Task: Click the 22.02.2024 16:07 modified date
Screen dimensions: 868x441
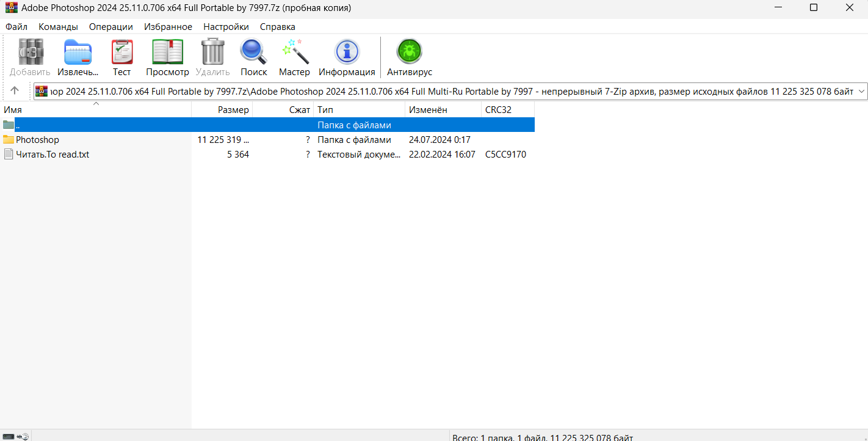Action: click(442, 155)
